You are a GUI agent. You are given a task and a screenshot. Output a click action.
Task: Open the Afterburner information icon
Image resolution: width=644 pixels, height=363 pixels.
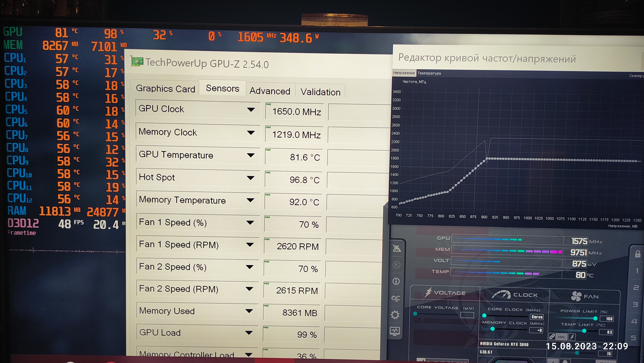tap(396, 281)
